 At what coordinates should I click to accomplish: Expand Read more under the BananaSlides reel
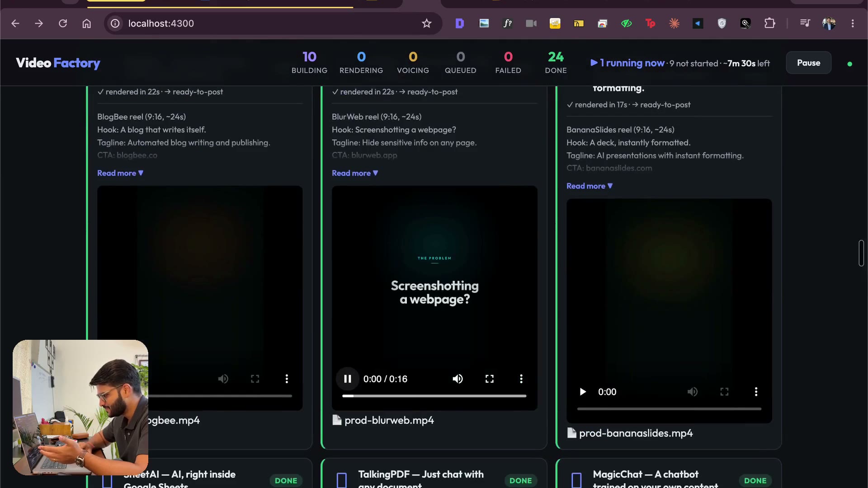590,186
